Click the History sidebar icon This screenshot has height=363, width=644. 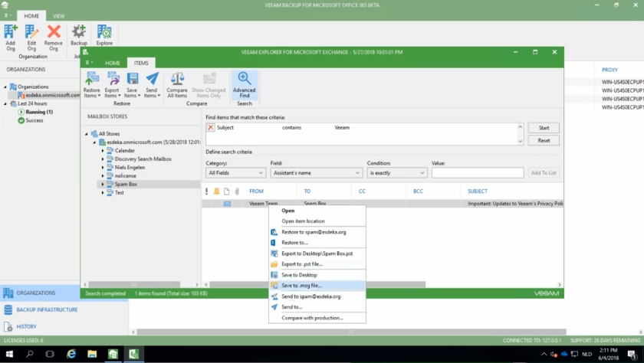point(8,326)
